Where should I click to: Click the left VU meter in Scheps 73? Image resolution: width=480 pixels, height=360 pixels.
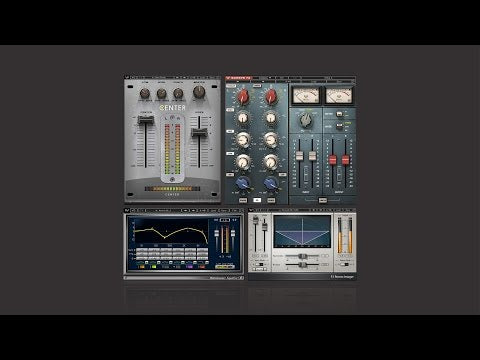[306, 96]
